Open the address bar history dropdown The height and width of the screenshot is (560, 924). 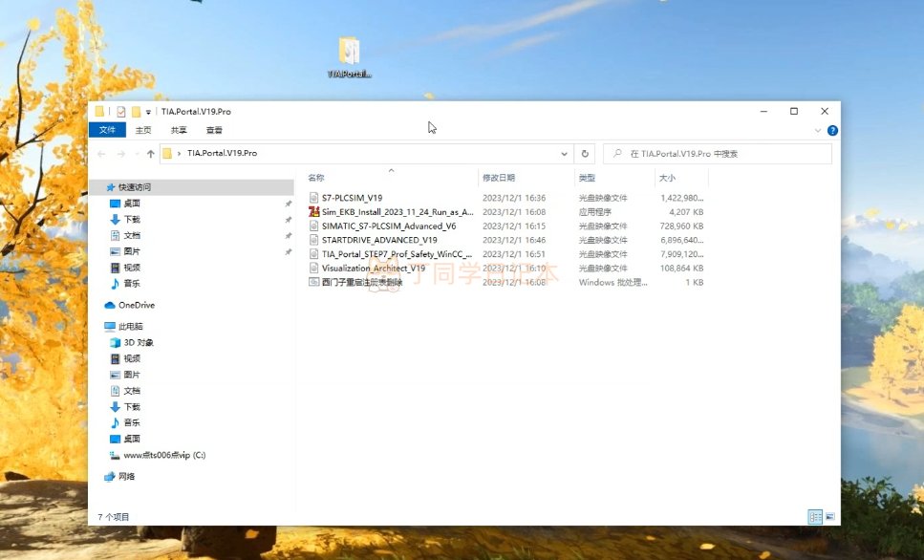click(x=565, y=154)
